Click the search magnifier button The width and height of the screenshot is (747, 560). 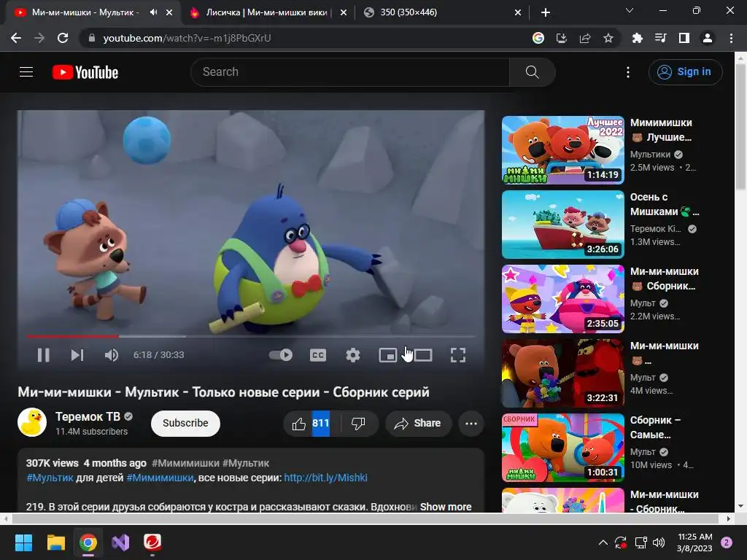tap(532, 72)
